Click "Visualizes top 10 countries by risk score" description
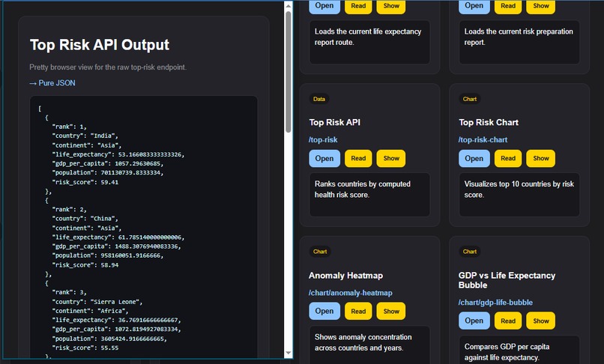Screen dimensions: 604x364 point(519,189)
